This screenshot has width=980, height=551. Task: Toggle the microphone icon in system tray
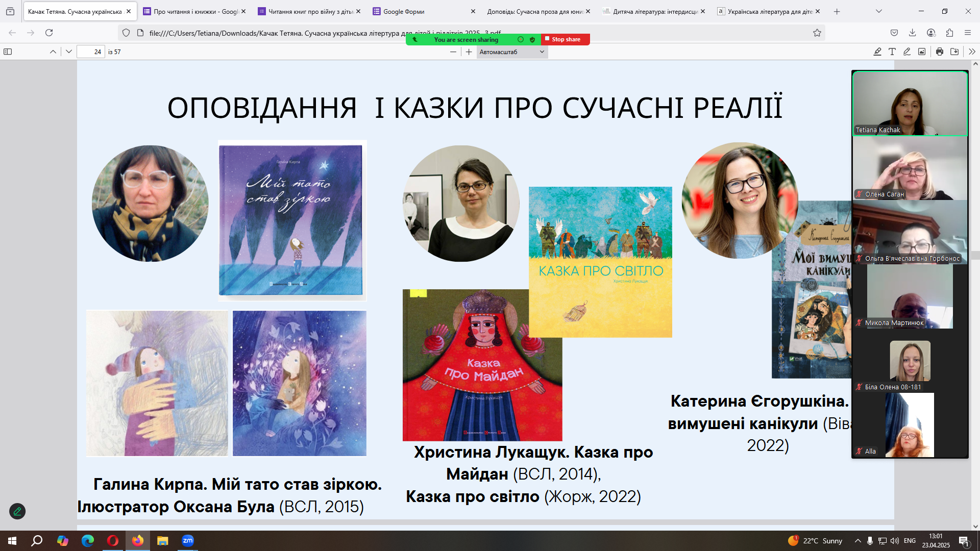[870, 541]
